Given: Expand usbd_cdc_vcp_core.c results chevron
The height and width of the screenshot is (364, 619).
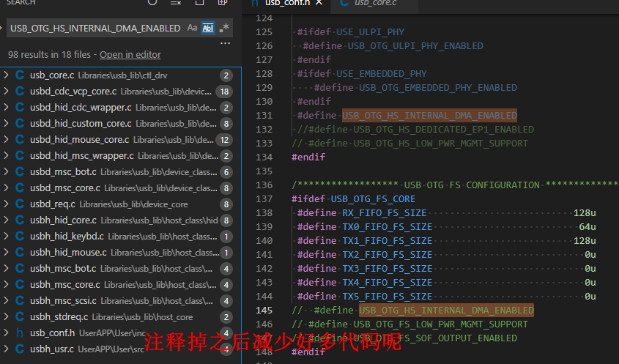Looking at the screenshot, I should [x=7, y=92].
